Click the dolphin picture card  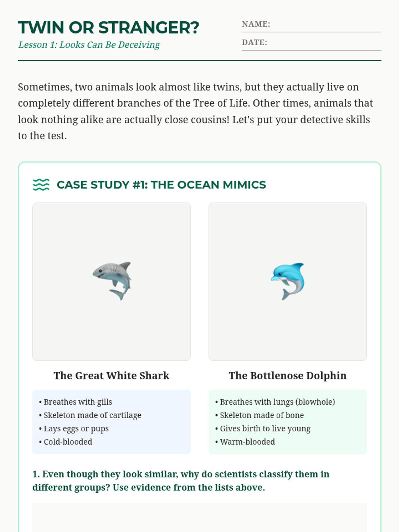click(x=288, y=282)
